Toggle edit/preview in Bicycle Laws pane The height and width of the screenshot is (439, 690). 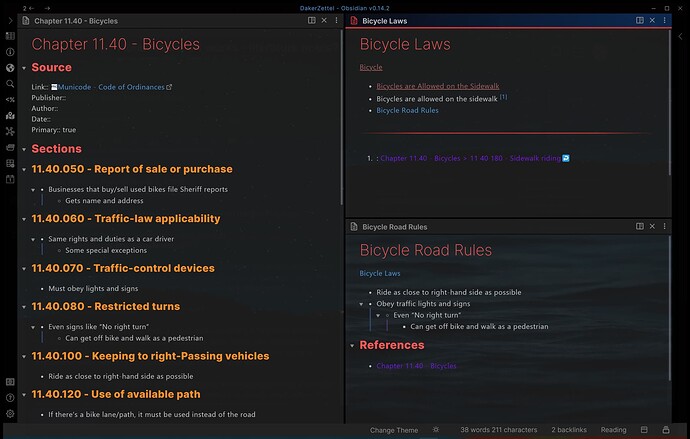tap(640, 20)
